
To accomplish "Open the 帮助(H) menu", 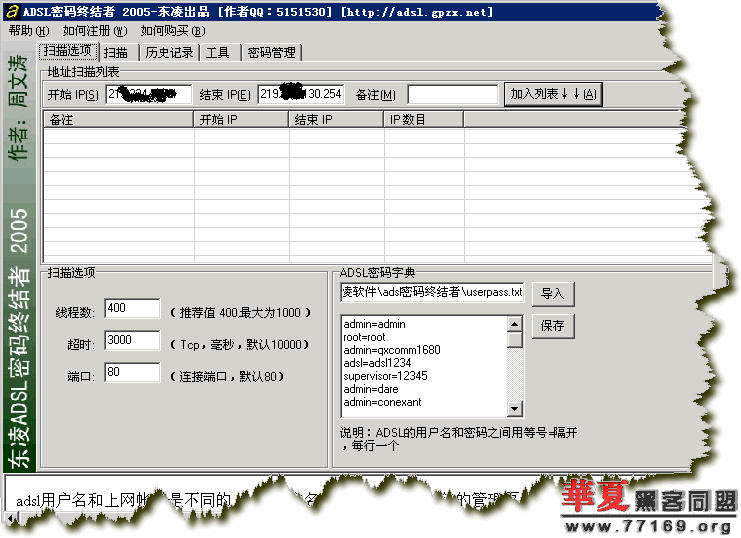I will click(x=29, y=31).
